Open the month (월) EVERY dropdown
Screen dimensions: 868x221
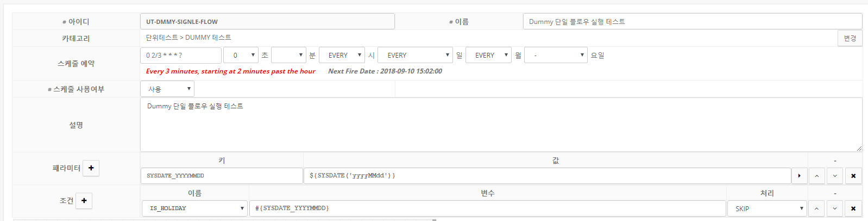pyautogui.click(x=488, y=55)
